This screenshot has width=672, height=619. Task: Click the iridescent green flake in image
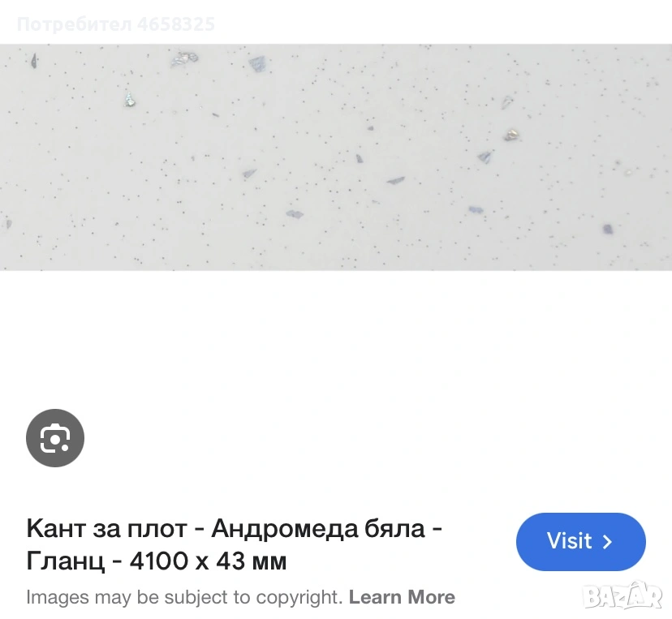[129, 100]
